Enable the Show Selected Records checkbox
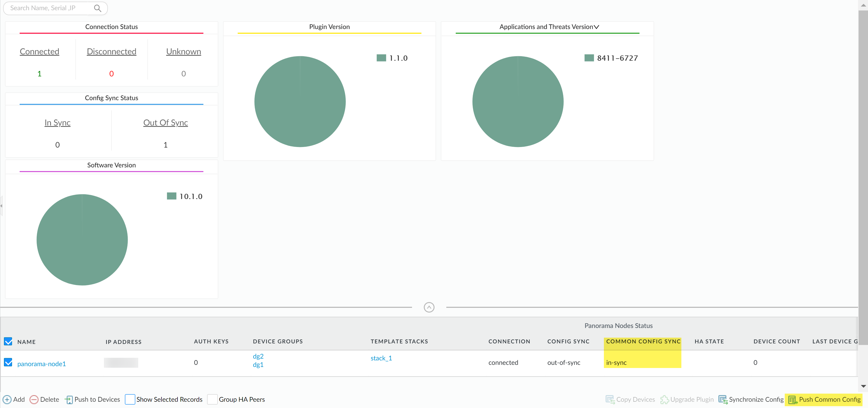The width and height of the screenshot is (868, 408). pos(130,399)
